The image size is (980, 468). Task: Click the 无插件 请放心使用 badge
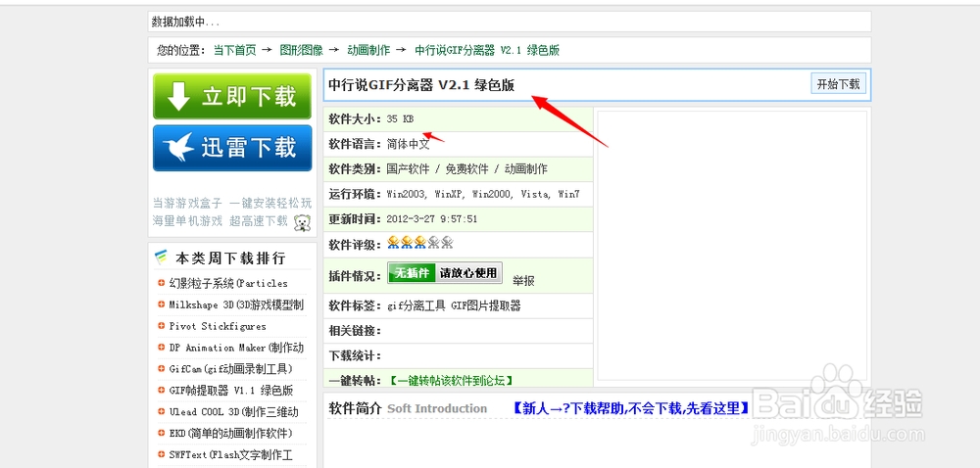click(x=444, y=273)
